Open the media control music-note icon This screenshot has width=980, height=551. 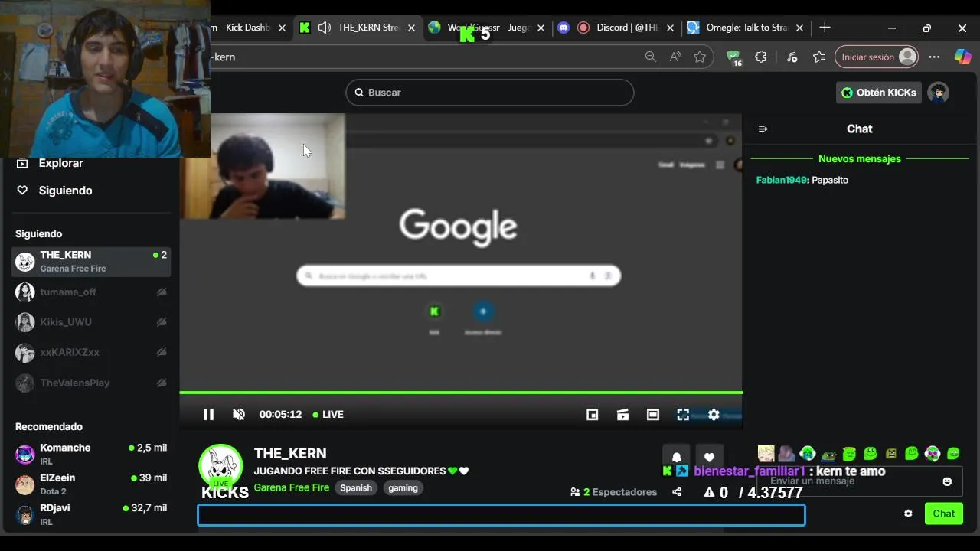click(792, 57)
